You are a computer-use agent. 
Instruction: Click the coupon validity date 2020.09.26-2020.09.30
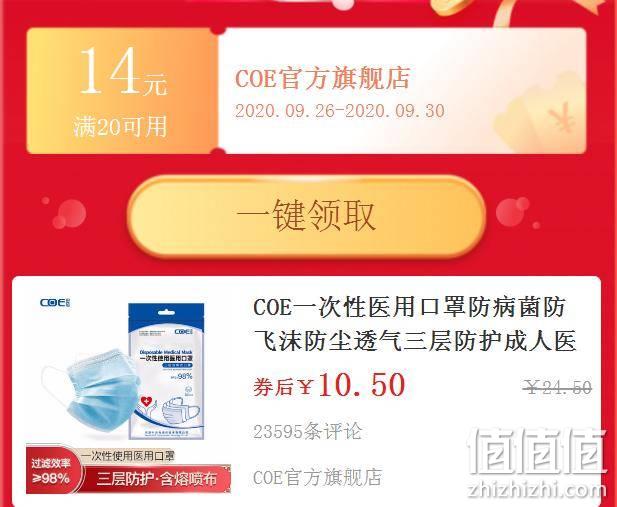[340, 111]
